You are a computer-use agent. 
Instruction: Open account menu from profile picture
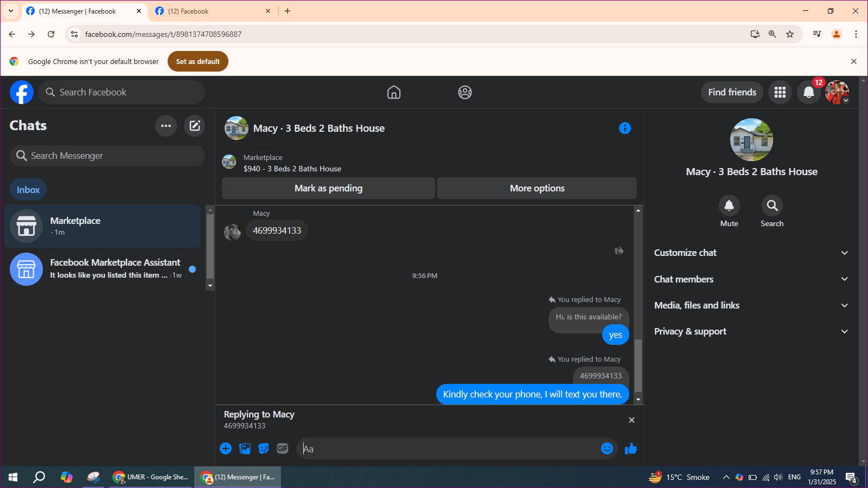[x=837, y=92]
